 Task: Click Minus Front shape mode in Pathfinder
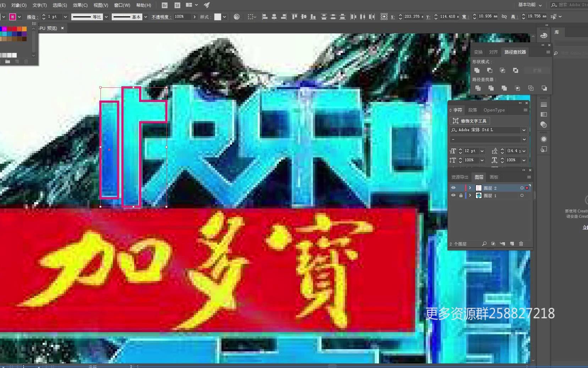click(x=490, y=70)
